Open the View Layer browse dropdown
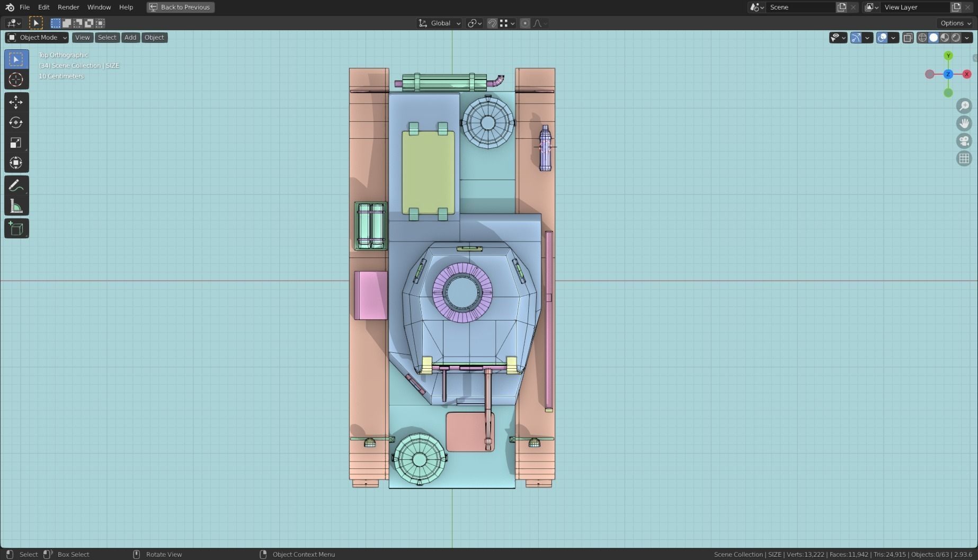 [x=872, y=7]
